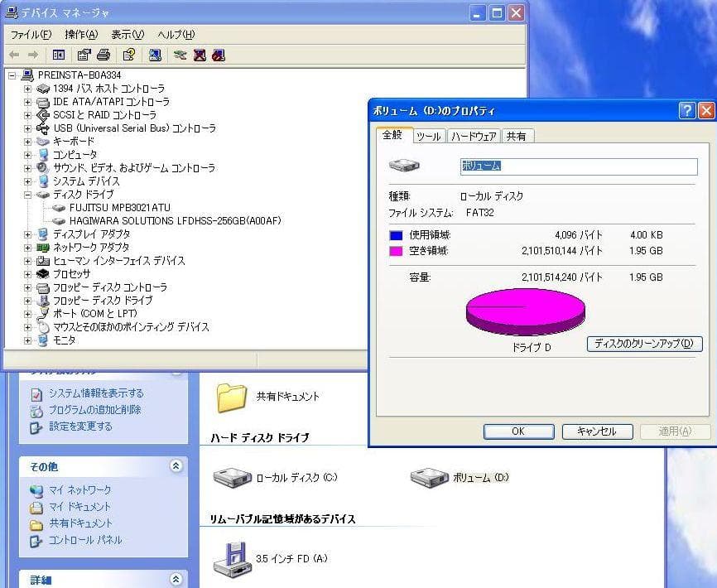
Task: Click the Print icon in Device Manager toolbar
Action: click(103, 55)
